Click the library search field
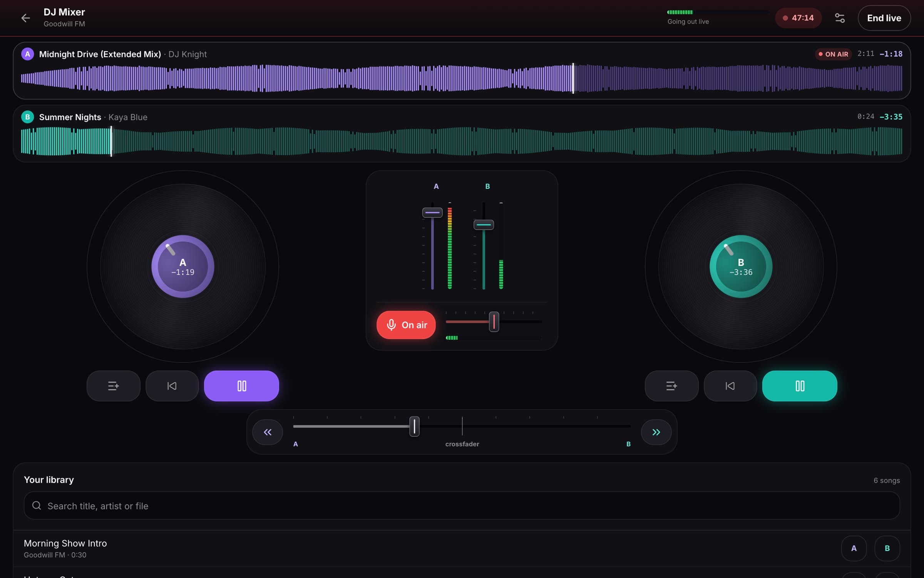The image size is (924, 578). 462,506
